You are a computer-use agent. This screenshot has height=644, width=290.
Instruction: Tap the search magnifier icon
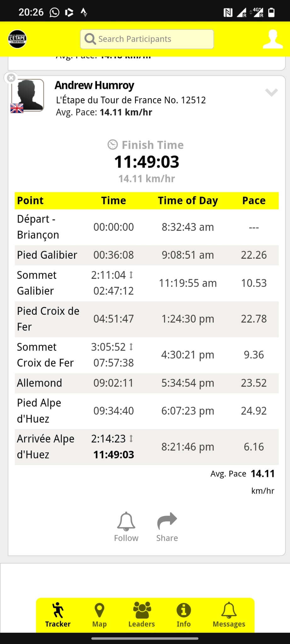tap(90, 39)
